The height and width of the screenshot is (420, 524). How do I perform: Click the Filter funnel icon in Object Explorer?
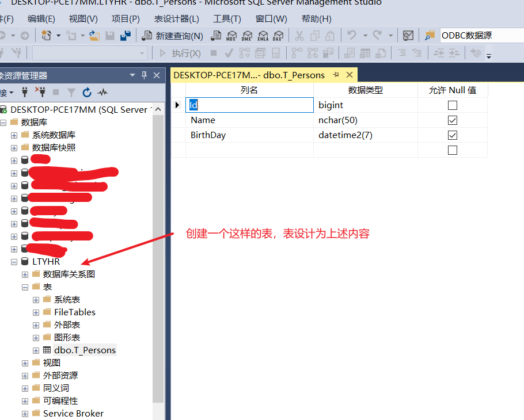tap(71, 93)
